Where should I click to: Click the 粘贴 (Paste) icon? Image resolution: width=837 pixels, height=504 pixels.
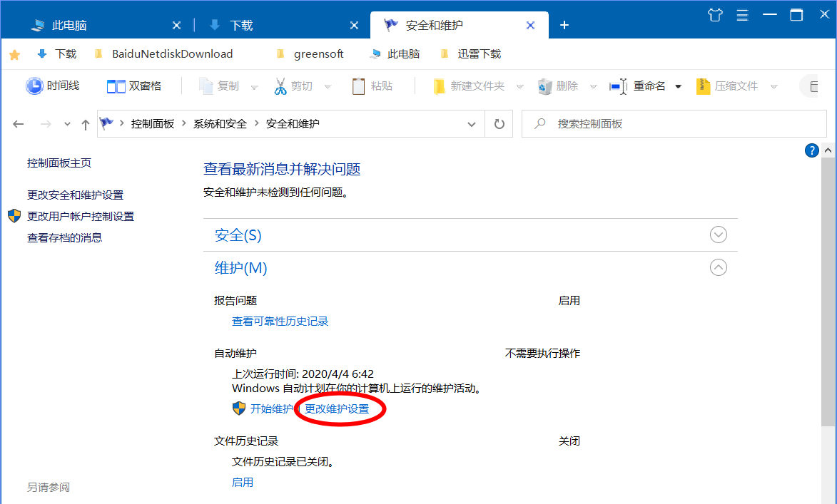coord(357,86)
